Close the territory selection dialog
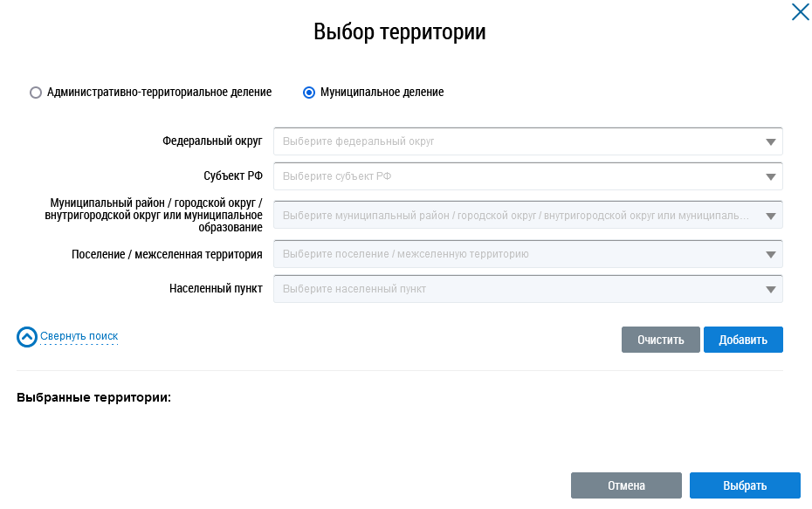This screenshot has width=812, height=509. click(800, 12)
